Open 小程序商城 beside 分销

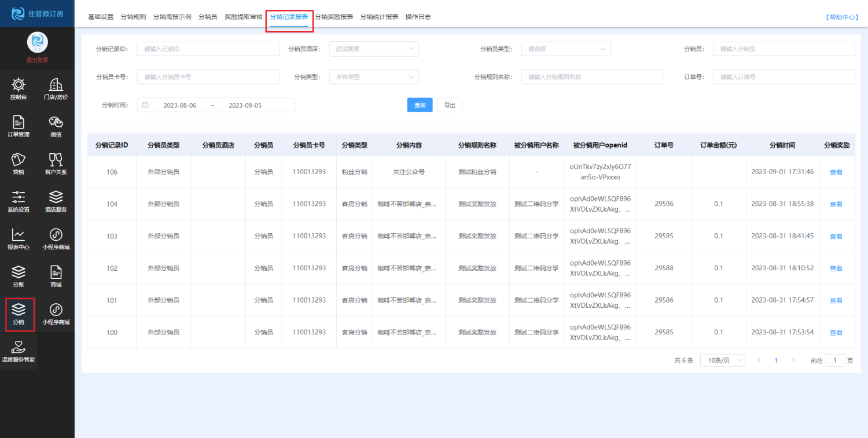(56, 315)
